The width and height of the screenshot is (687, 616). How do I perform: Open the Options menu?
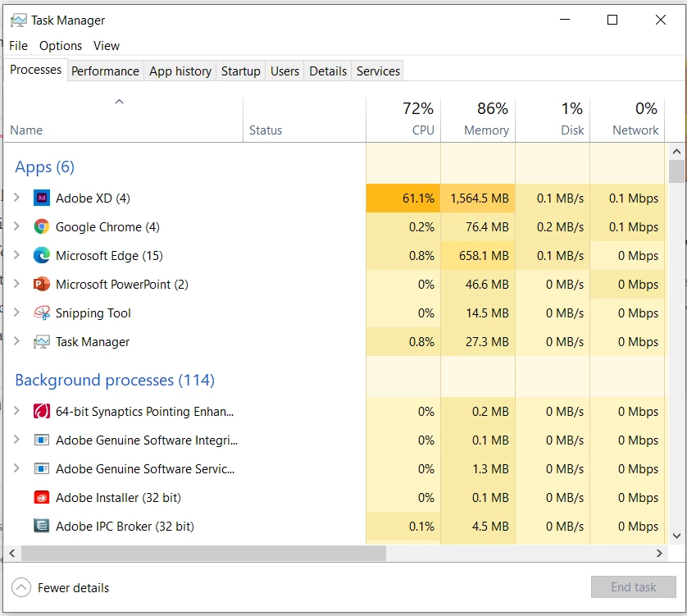[61, 46]
